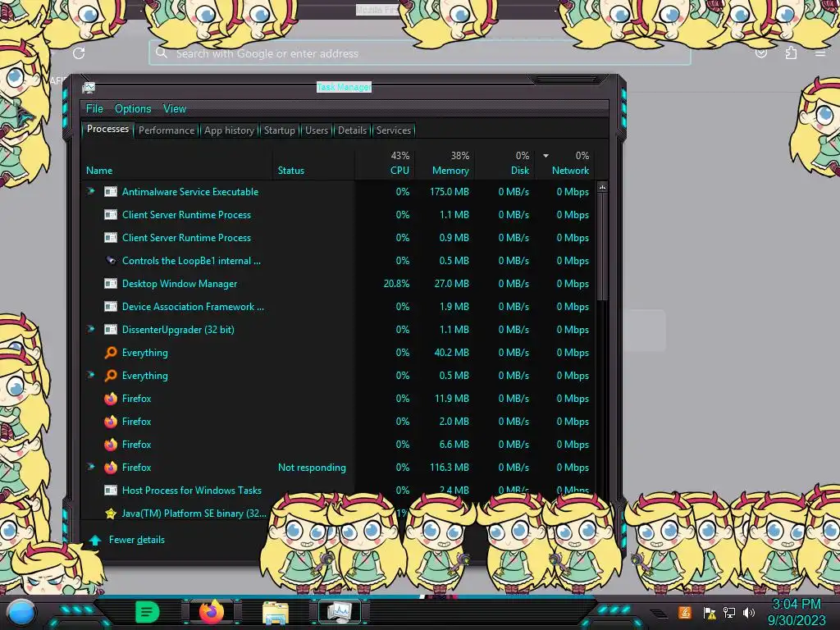This screenshot has width=840, height=630.
Task: Click the 116.3 MB memory value
Action: 450,468
